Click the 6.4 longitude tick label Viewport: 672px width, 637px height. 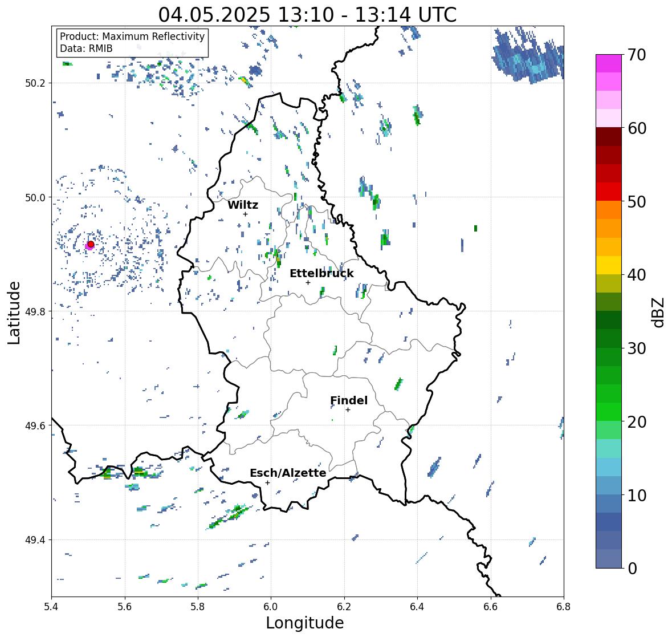click(417, 606)
